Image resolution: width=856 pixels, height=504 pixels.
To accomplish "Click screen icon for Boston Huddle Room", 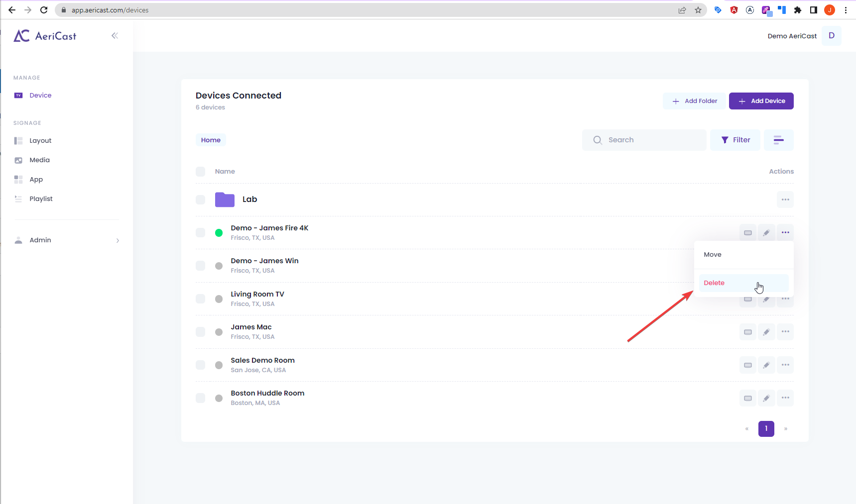I will tap(748, 398).
